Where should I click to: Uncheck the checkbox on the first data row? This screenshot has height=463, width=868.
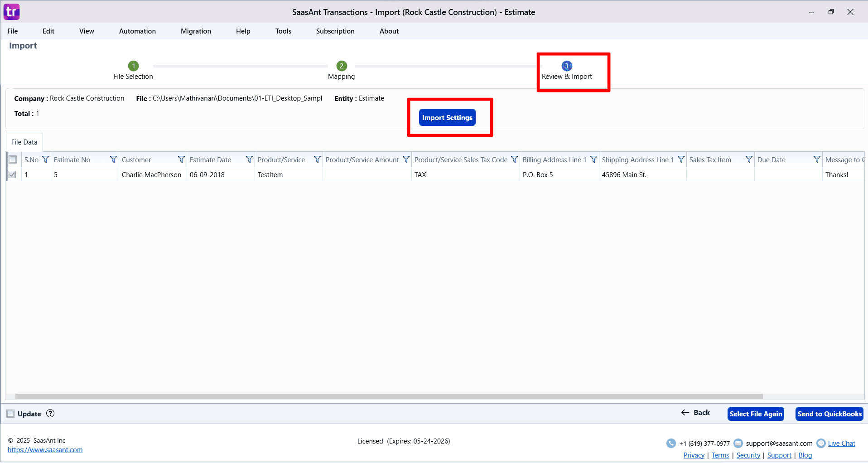tap(12, 174)
